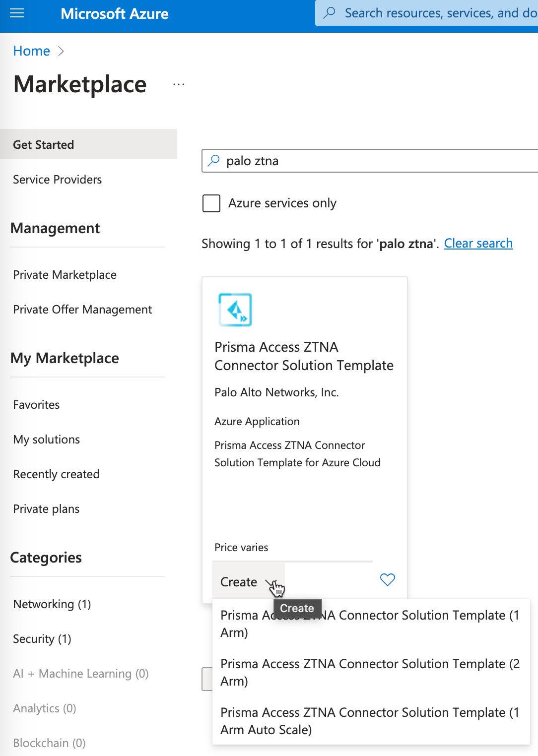Go to Private Marketplace
Screen dimensions: 538x756
coord(65,275)
